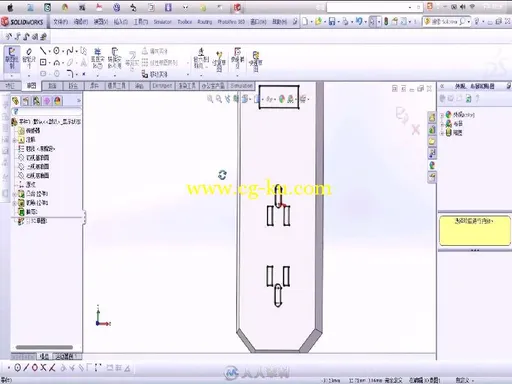Screen dimensions: 512x384
Task: Open the Circle tool dropdown arrow
Action: [x=63, y=51]
